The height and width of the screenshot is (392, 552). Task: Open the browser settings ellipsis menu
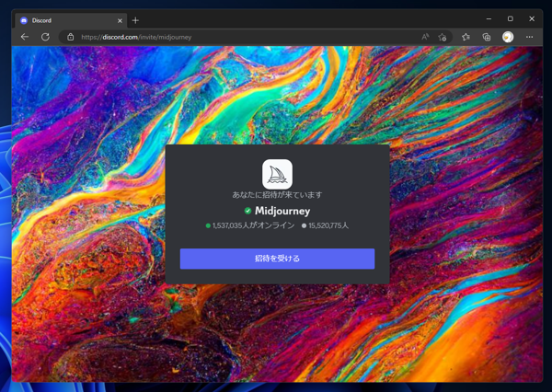pos(529,37)
